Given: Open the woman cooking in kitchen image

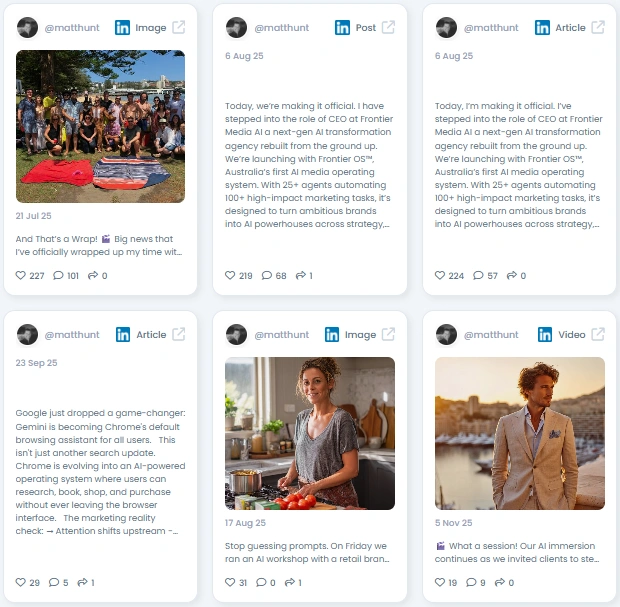Looking at the screenshot, I should point(310,433).
